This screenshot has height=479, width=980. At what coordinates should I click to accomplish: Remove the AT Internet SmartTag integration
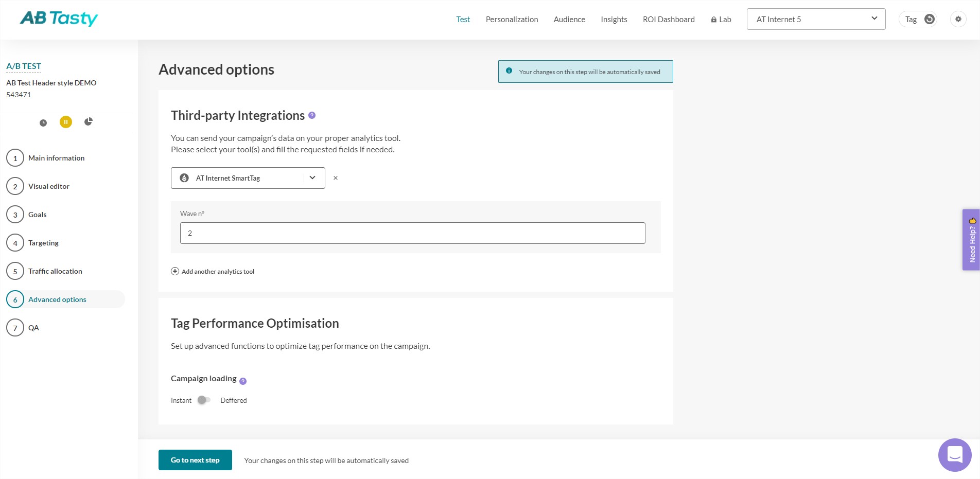[x=336, y=178]
